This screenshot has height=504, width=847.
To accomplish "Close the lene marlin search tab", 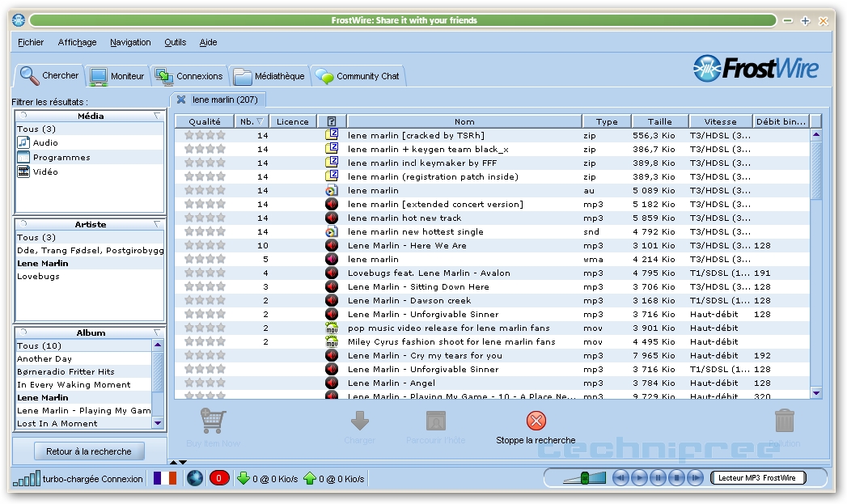I will pos(181,100).
